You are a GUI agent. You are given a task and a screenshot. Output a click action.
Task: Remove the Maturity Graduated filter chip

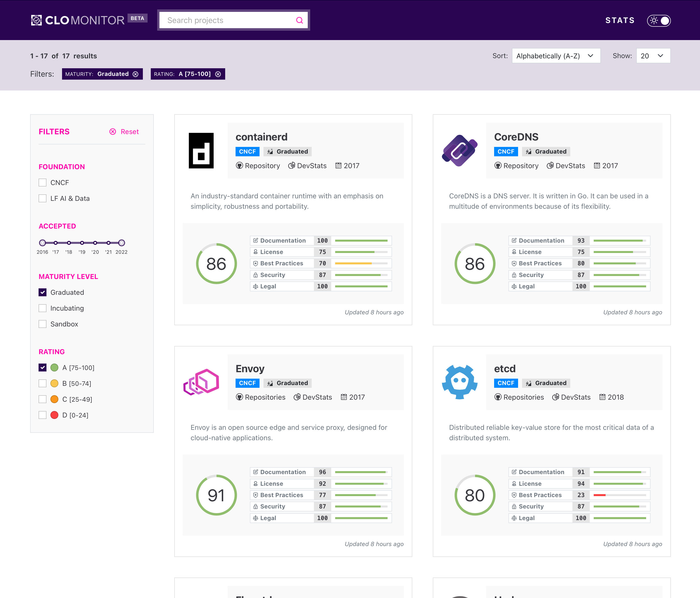(135, 74)
